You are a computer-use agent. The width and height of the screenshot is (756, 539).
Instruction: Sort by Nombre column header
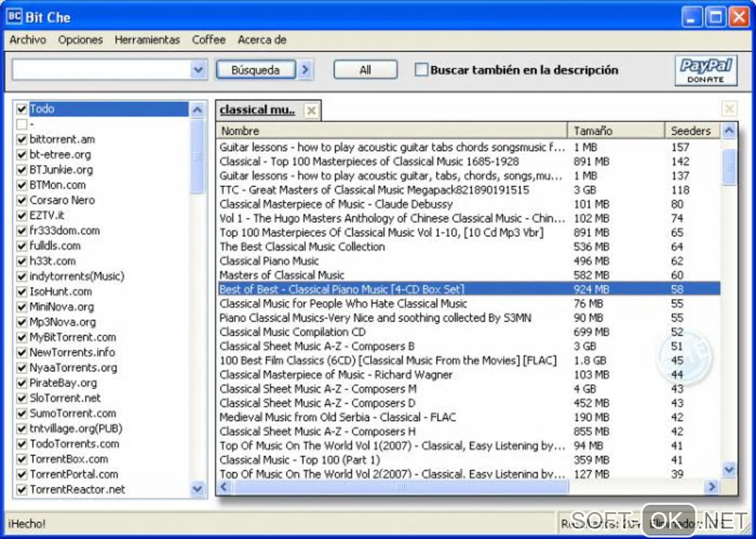point(391,130)
